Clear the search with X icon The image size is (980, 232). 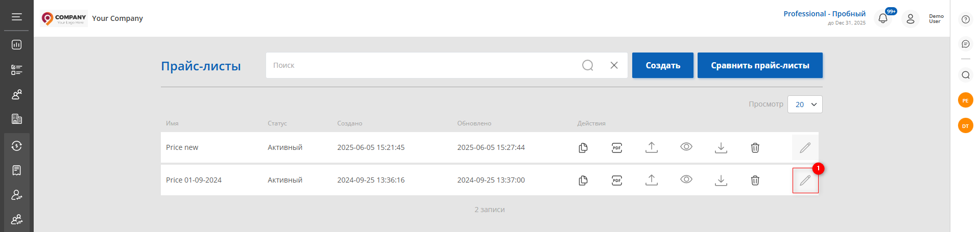pyautogui.click(x=614, y=65)
